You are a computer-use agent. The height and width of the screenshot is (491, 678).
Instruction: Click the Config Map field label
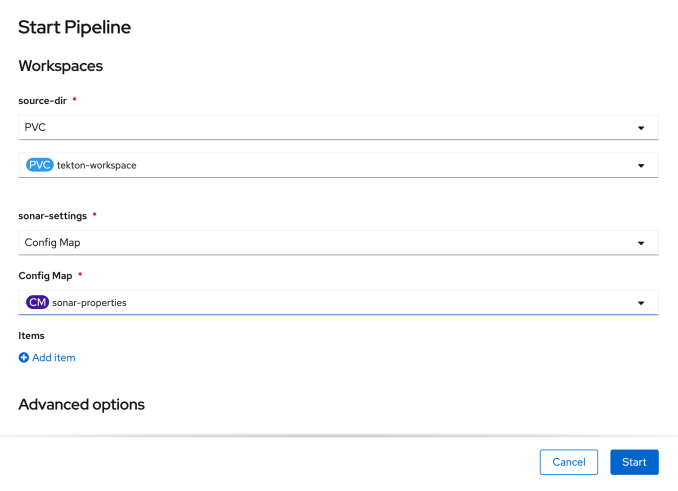(45, 275)
